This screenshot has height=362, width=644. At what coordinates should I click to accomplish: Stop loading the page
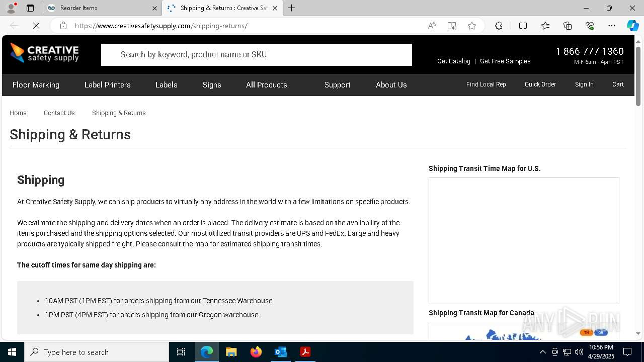point(36,26)
